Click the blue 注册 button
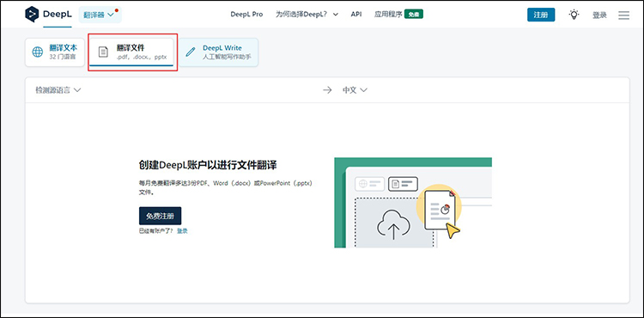 coord(541,15)
